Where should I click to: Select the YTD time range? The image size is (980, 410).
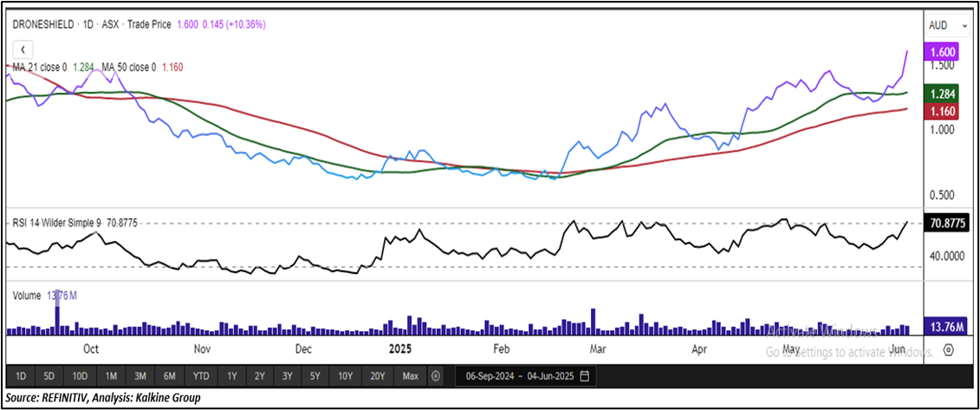tap(201, 376)
